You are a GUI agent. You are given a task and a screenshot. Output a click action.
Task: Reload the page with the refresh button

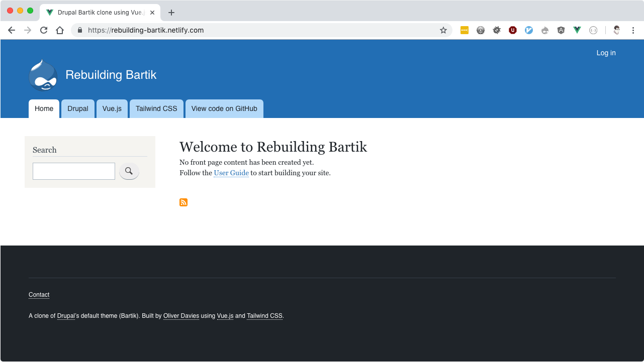coord(44,30)
